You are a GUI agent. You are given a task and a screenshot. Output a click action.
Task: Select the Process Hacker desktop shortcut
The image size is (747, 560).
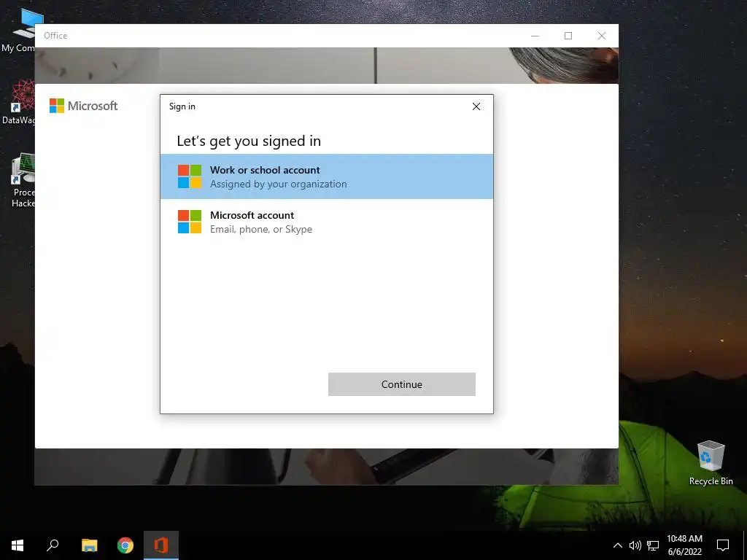tap(22, 181)
